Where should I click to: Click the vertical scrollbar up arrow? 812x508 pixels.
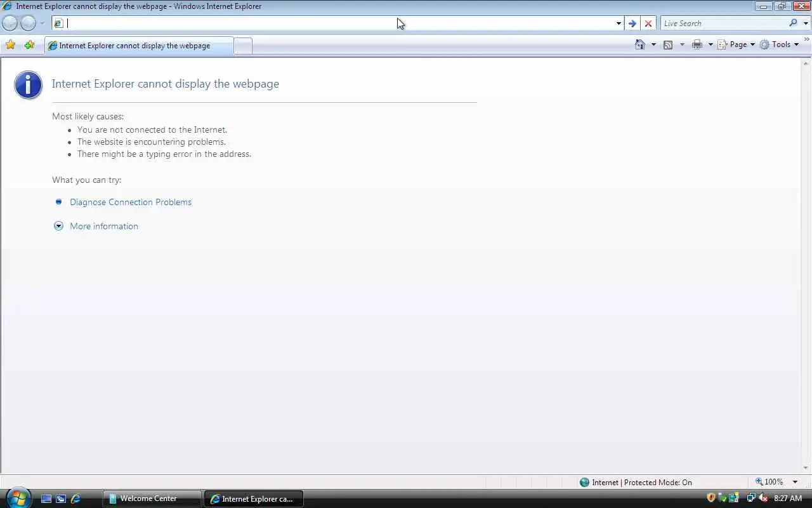(806, 63)
